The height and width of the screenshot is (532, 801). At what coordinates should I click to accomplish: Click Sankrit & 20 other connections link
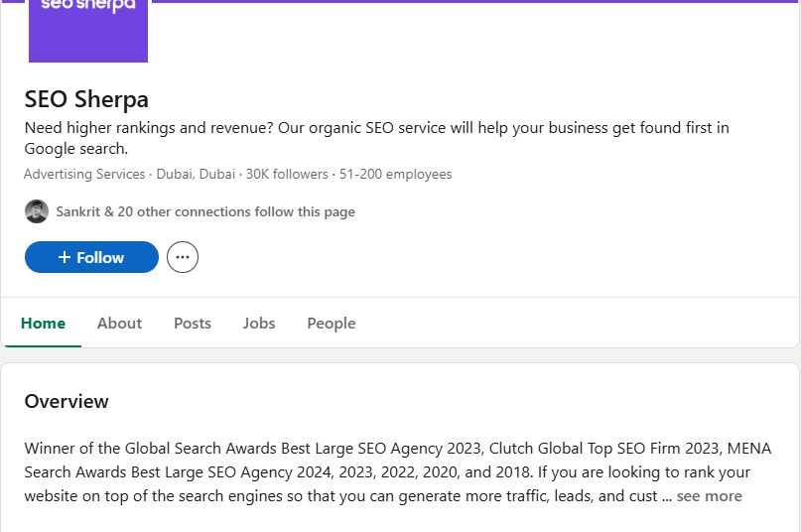[205, 211]
